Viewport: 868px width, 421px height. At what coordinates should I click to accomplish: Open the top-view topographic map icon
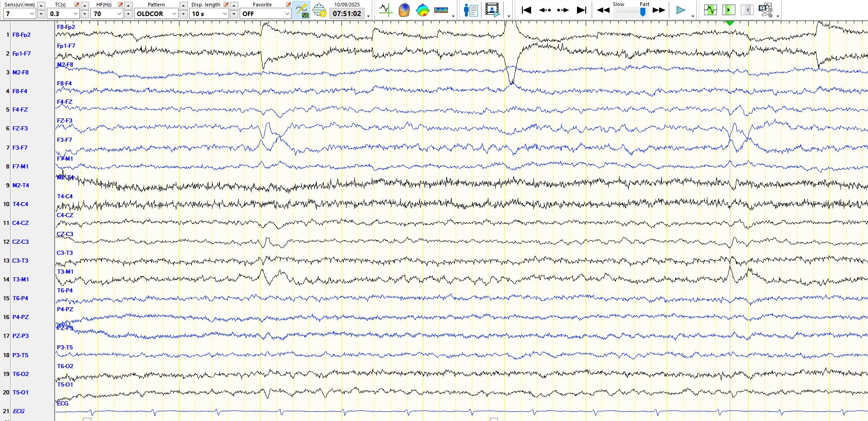422,10
